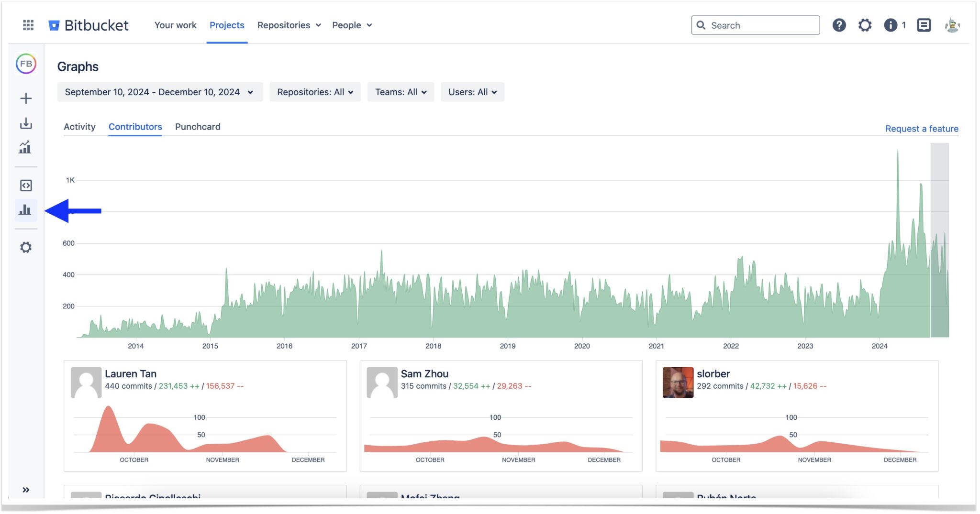Expand the Users: All filter dropdown
Image resolution: width=980 pixels, height=514 pixels.
point(472,92)
